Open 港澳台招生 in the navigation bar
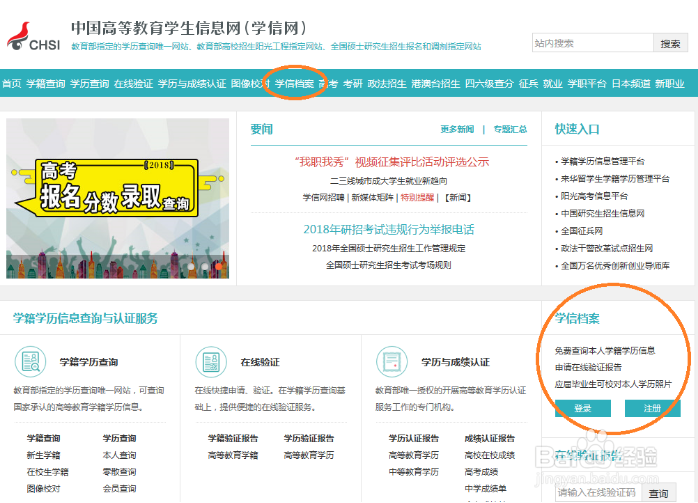The height and width of the screenshot is (503, 698). coord(436,83)
